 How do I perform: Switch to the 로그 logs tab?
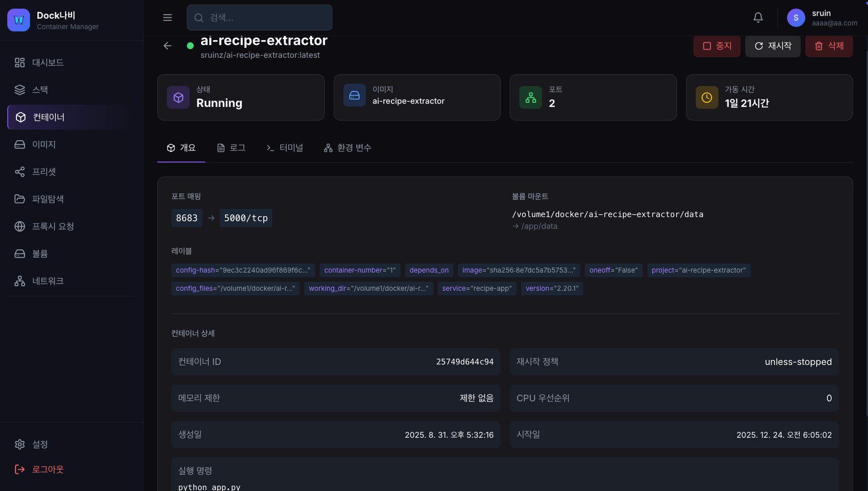[x=231, y=148]
